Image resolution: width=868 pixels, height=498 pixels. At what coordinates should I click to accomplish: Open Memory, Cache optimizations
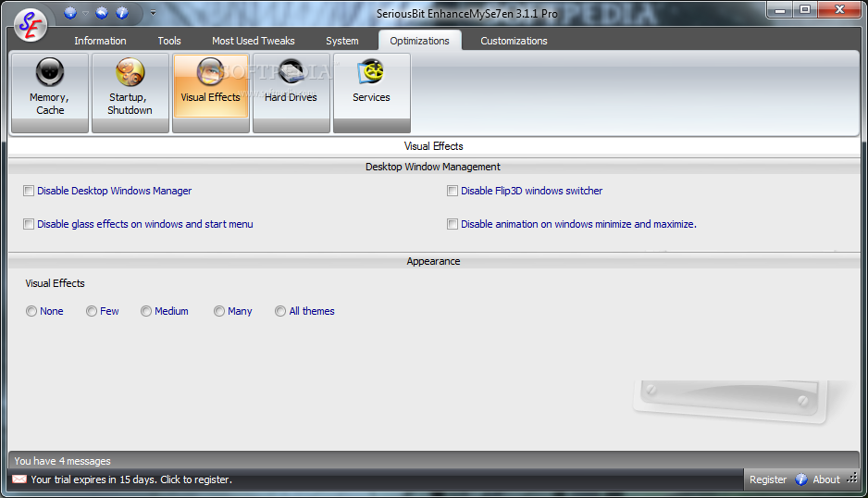click(x=50, y=93)
